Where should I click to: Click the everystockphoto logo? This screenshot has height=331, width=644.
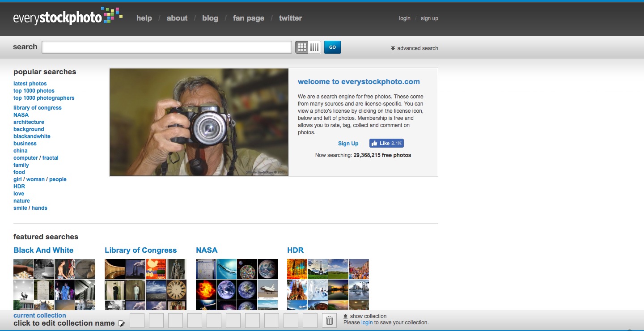(67, 17)
